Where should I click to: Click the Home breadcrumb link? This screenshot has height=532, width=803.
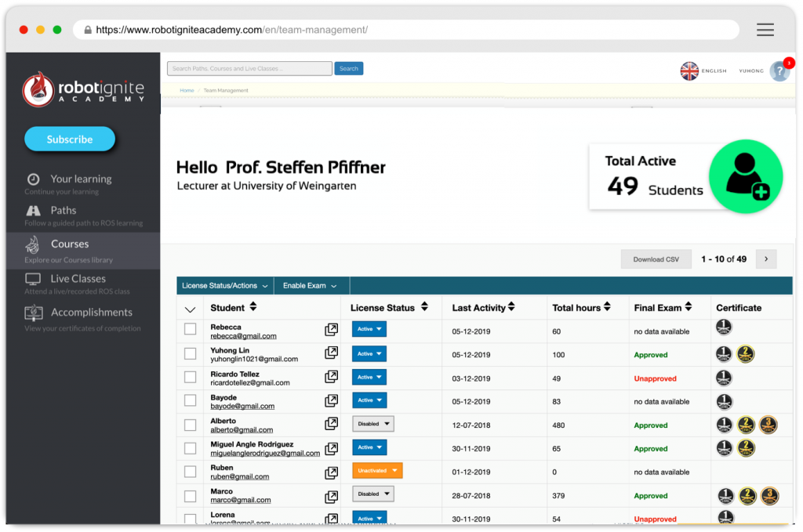[x=187, y=91]
